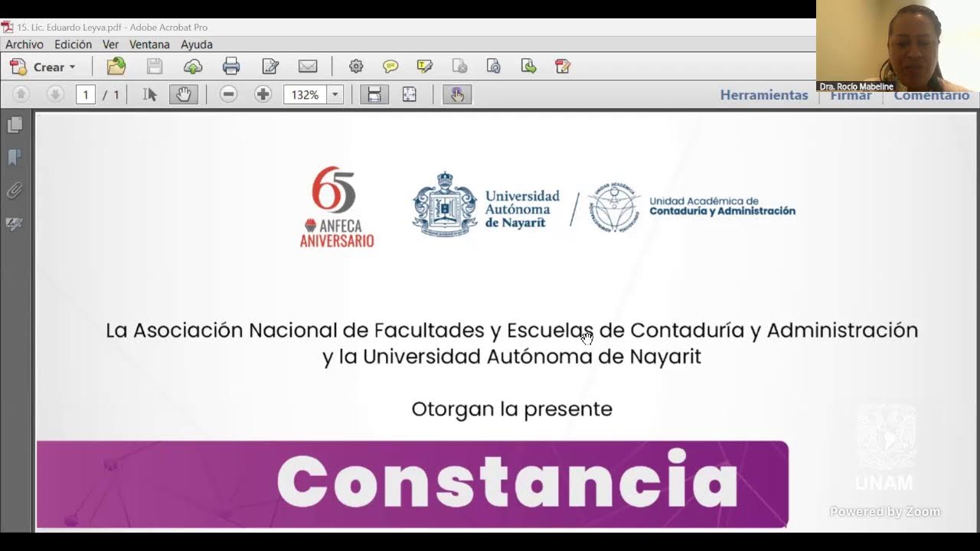This screenshot has height=551, width=980.
Task: Fit one full page to window
Action: [x=410, y=94]
